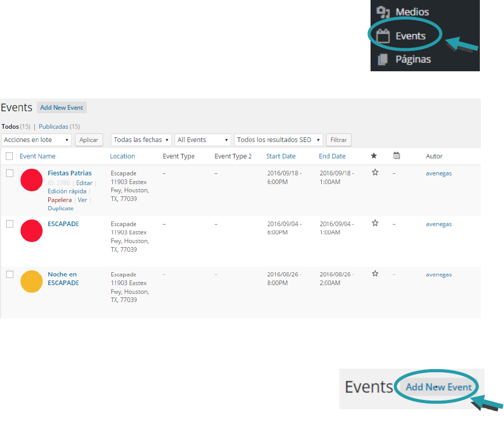Sort by End Date column
Image resolution: width=504 pixels, height=422 pixels.
coord(333,156)
